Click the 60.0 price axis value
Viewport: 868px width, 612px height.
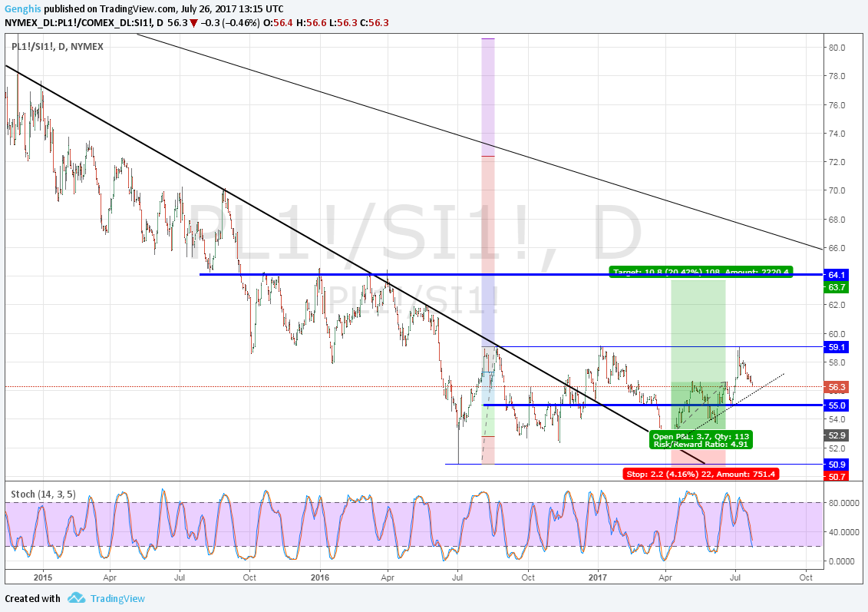tap(837, 334)
